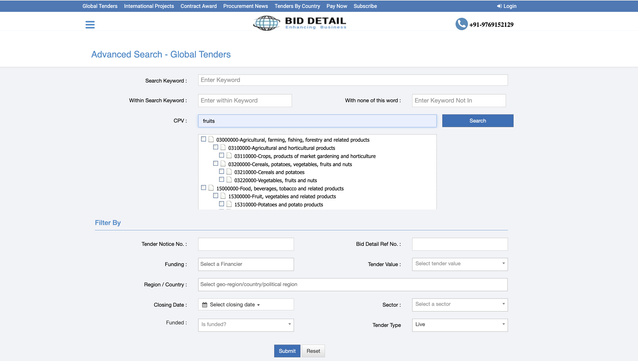Image resolution: width=638 pixels, height=361 pixels.
Task: Open the Sector dropdown
Action: tap(460, 304)
